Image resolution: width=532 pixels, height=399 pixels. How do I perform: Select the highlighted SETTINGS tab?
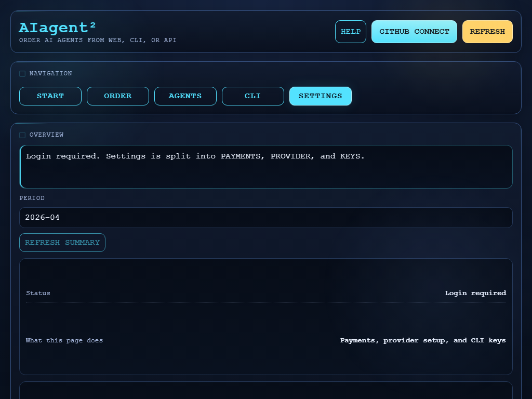(320, 96)
